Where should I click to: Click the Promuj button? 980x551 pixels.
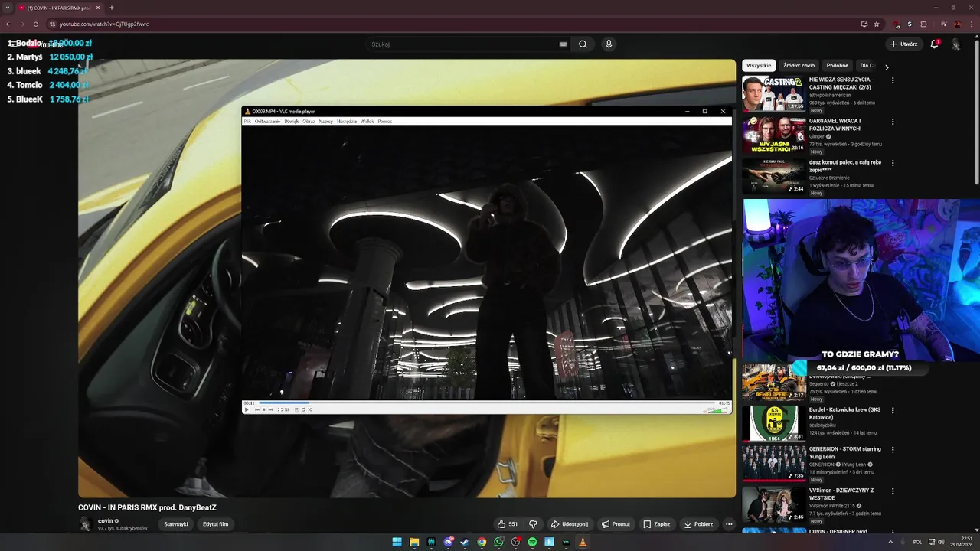click(616, 524)
